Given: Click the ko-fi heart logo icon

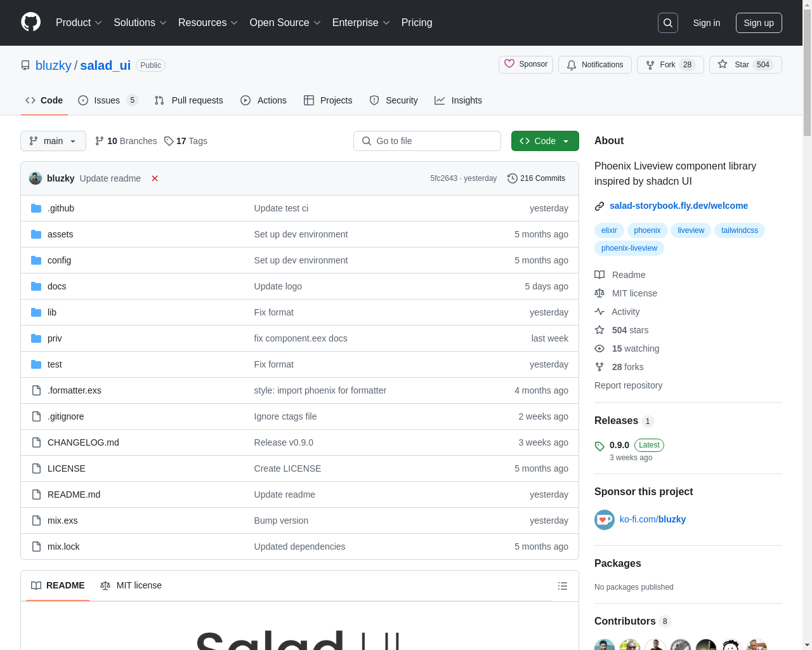Looking at the screenshot, I should 605,520.
